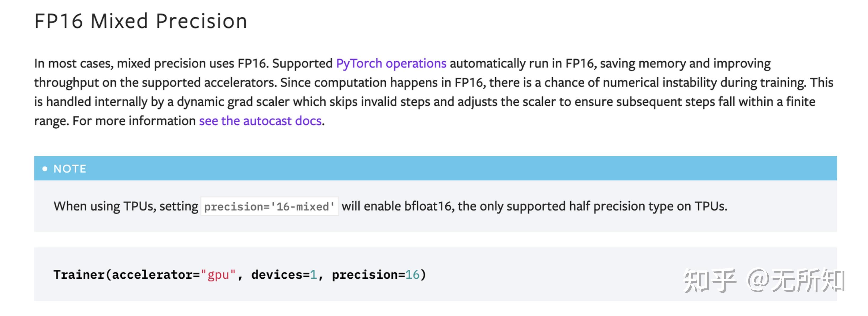
Task: Click the 知乎 watermark logo text
Action: click(709, 280)
